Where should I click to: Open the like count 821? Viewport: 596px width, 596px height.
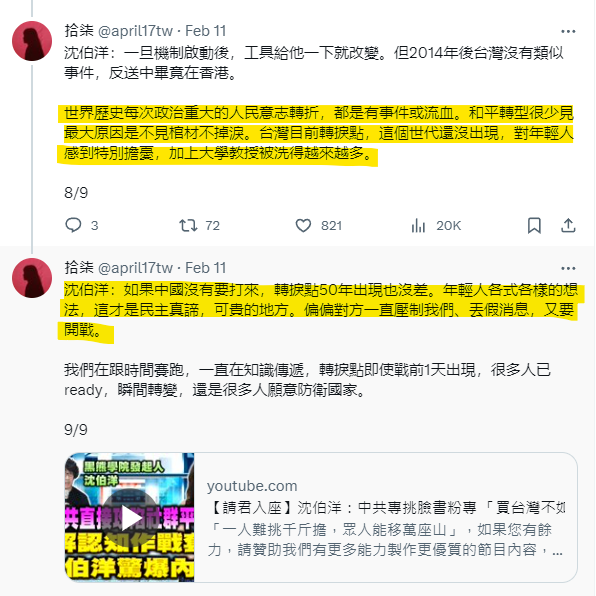[331, 226]
